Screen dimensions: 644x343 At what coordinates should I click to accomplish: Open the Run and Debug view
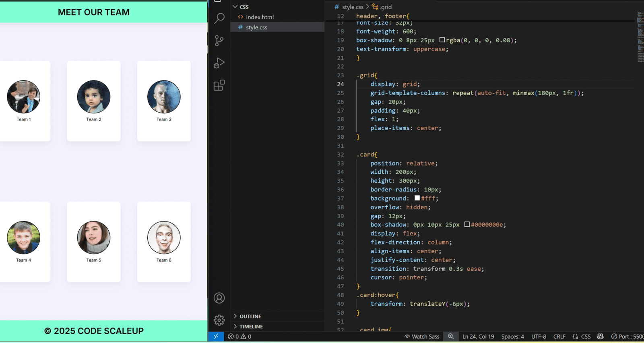pyautogui.click(x=219, y=63)
